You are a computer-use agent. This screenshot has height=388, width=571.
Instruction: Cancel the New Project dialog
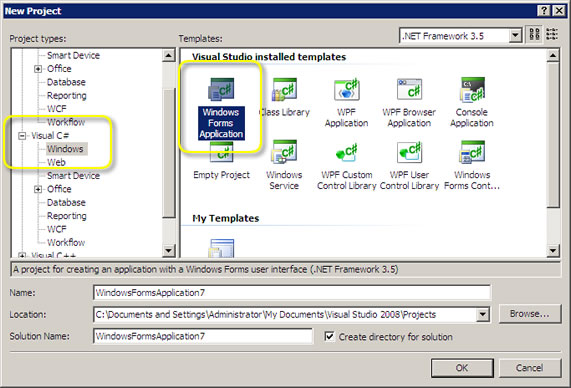pos(529,368)
